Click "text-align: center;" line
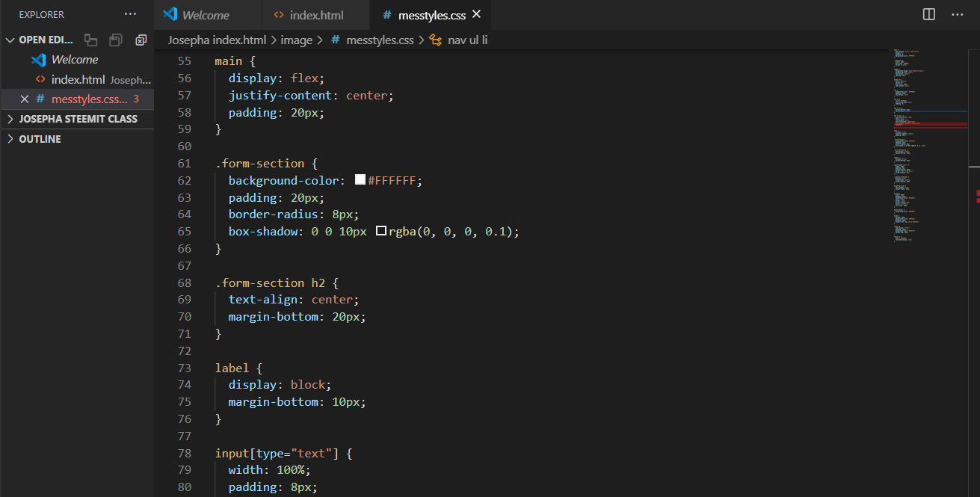This screenshot has height=497, width=980. (x=294, y=300)
